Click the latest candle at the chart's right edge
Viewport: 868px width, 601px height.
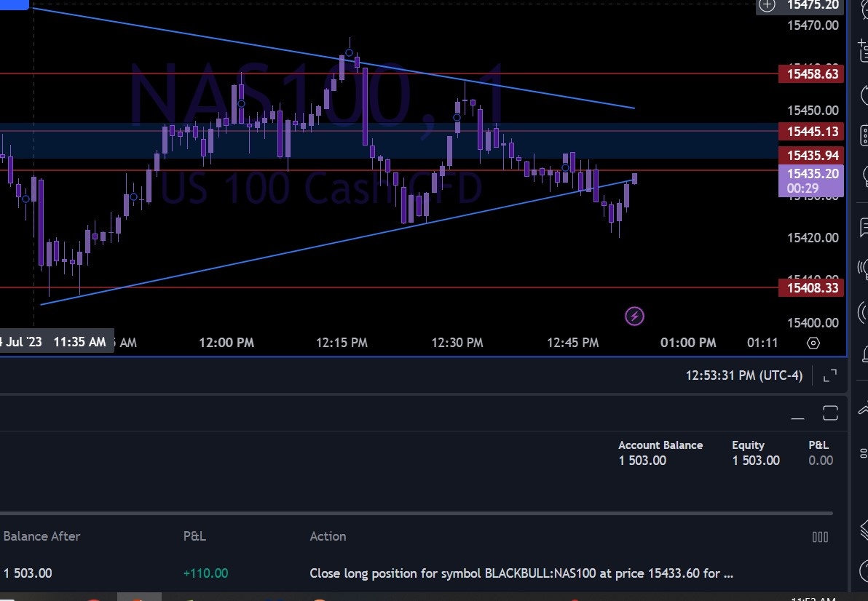(x=634, y=178)
